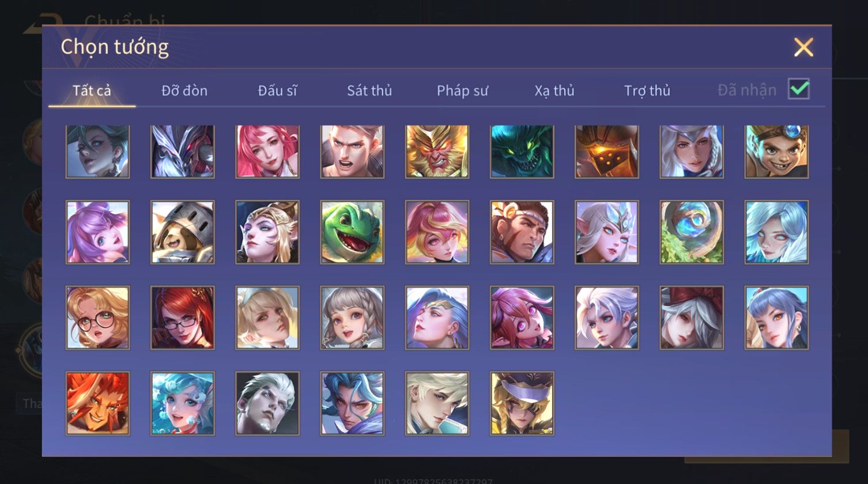
Task: Select the pink-haired girl hero portrait
Action: (267, 152)
